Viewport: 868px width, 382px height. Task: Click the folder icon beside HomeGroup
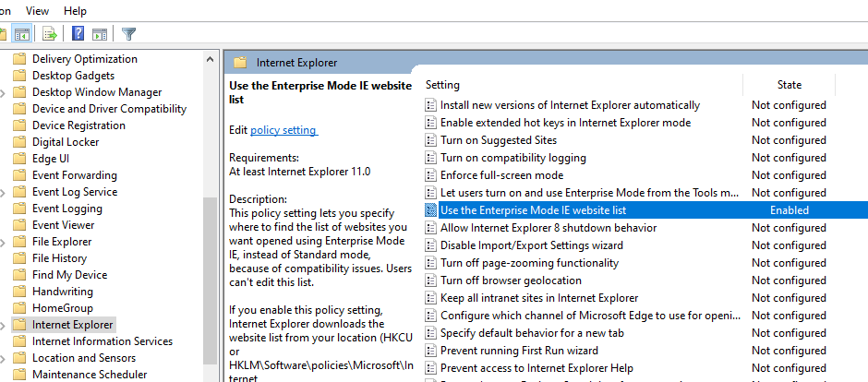tap(20, 308)
